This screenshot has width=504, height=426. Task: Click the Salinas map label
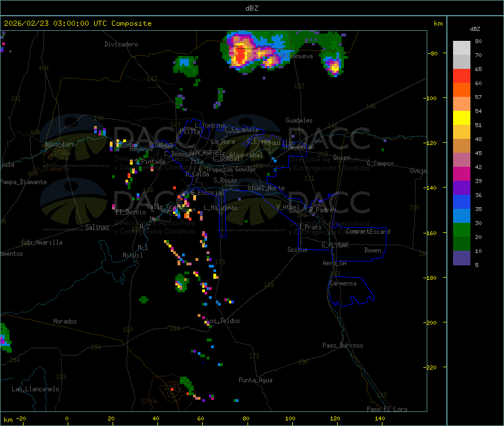click(x=97, y=227)
